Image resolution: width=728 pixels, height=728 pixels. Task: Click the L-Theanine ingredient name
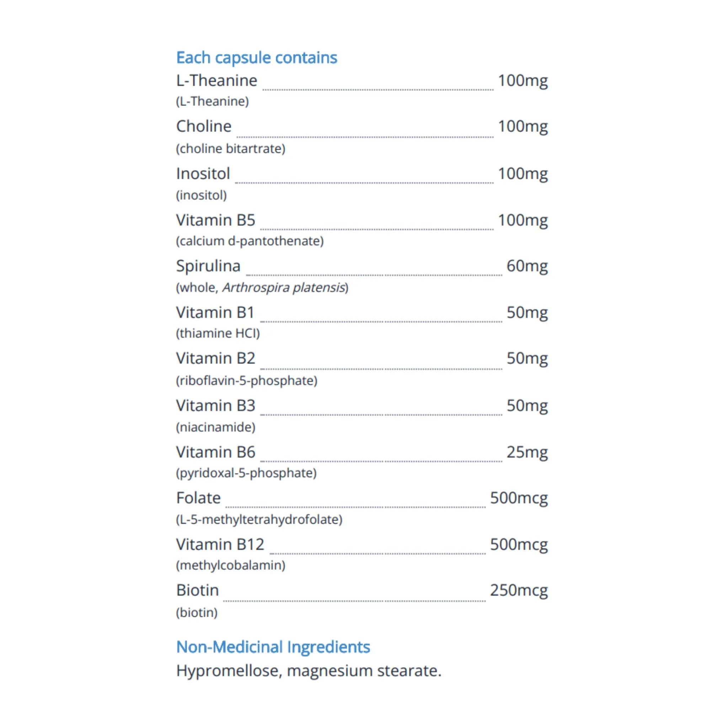(x=217, y=80)
